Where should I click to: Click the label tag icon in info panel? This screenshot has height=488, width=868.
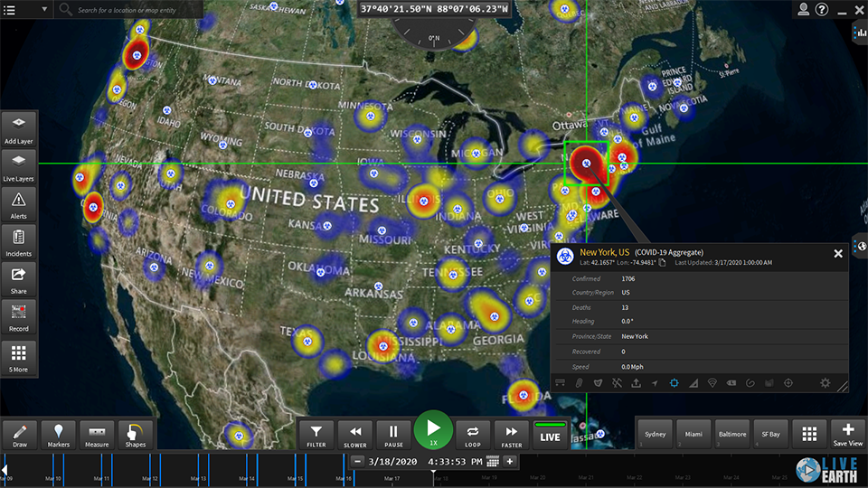(x=731, y=383)
